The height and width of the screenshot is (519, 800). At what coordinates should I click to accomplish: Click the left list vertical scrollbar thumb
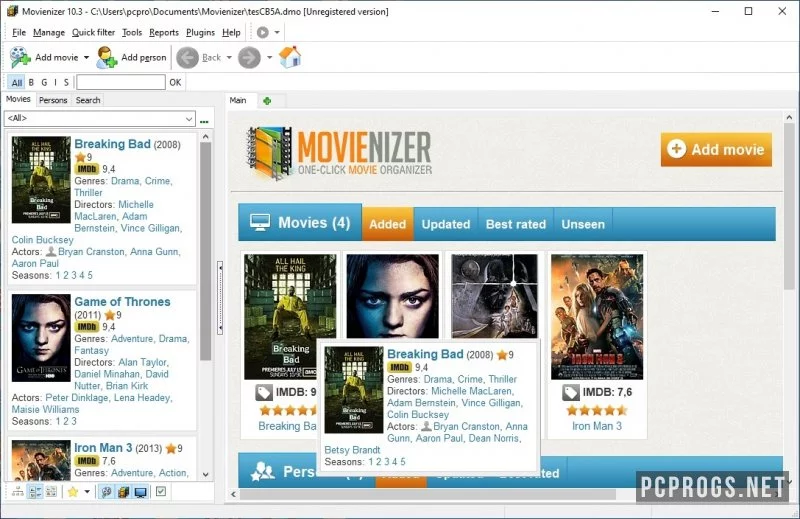(206, 251)
